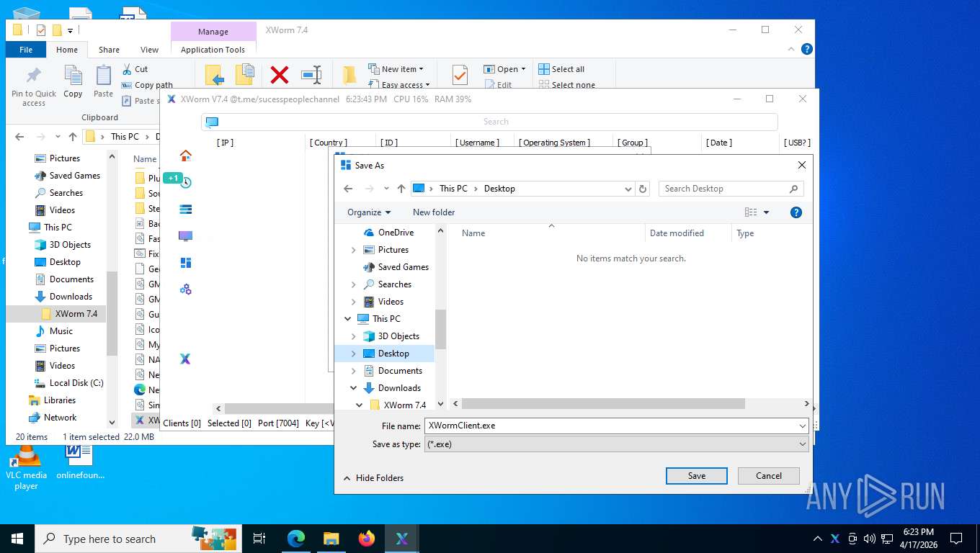Open the dashboard tiles icon in XWorm sidebar
This screenshot has width=980, height=553.
[x=185, y=263]
